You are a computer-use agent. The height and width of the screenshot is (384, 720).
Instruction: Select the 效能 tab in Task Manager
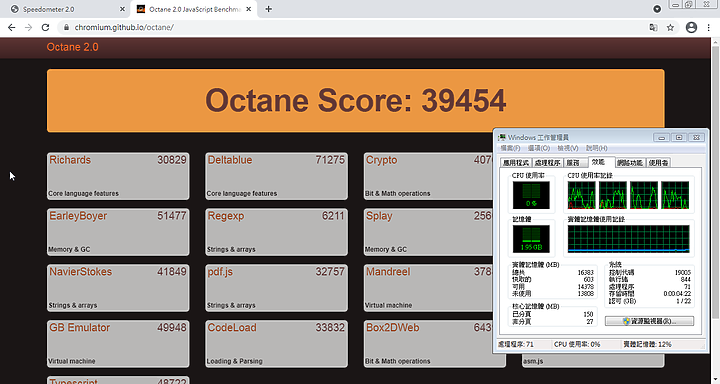(x=601, y=162)
